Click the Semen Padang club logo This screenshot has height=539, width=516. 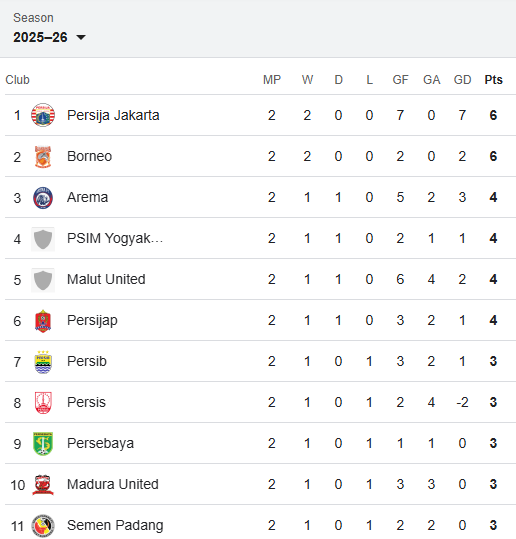[43, 526]
